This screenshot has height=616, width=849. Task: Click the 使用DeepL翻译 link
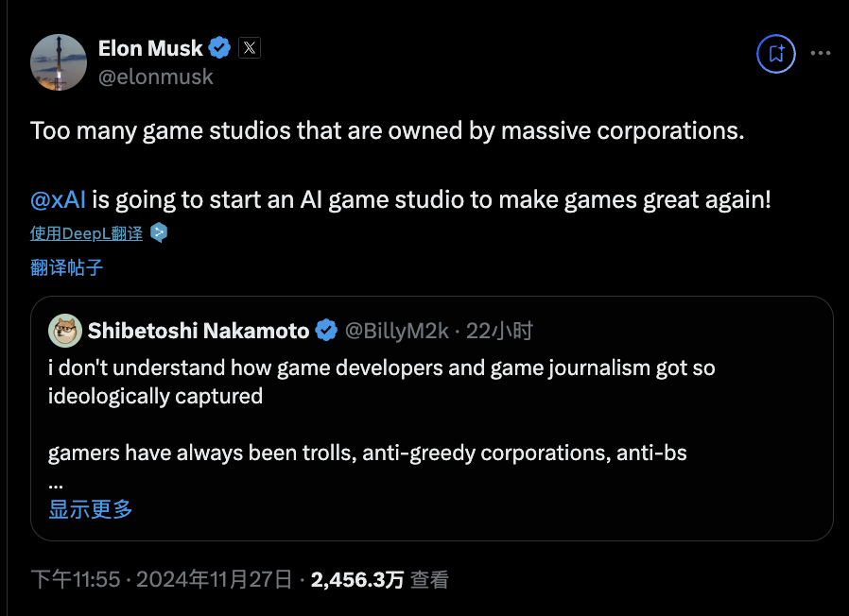point(87,233)
